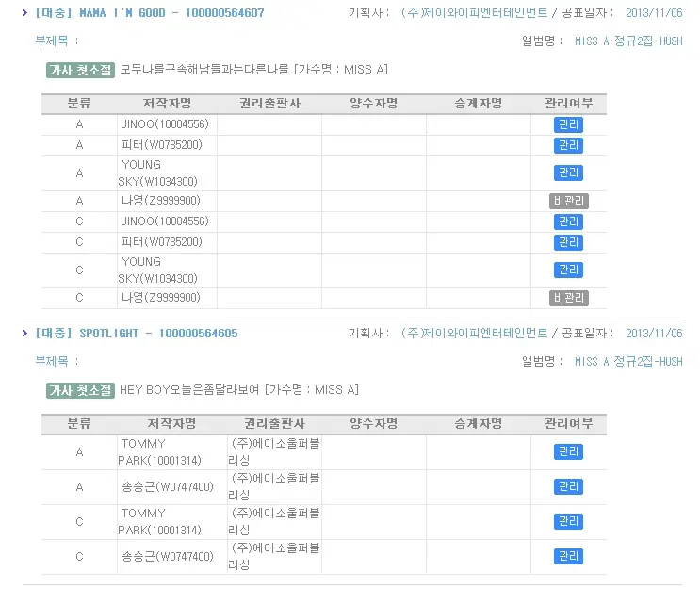Expand MAMA I'M GOOD song title arrow

[x=25, y=13]
